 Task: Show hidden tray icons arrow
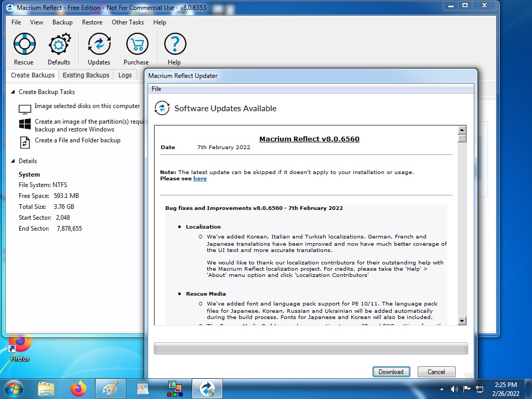point(442,389)
